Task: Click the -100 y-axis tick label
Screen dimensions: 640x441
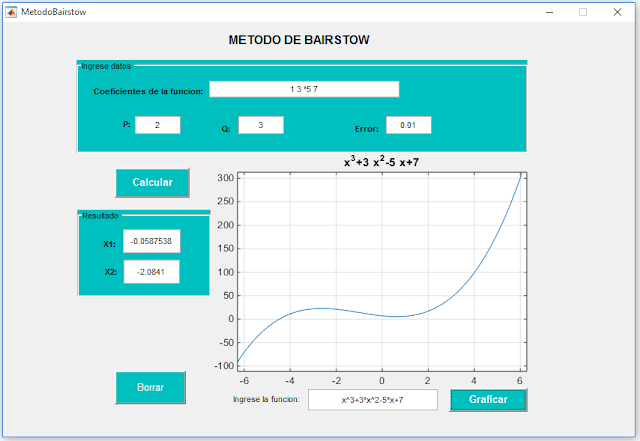Action: click(224, 366)
